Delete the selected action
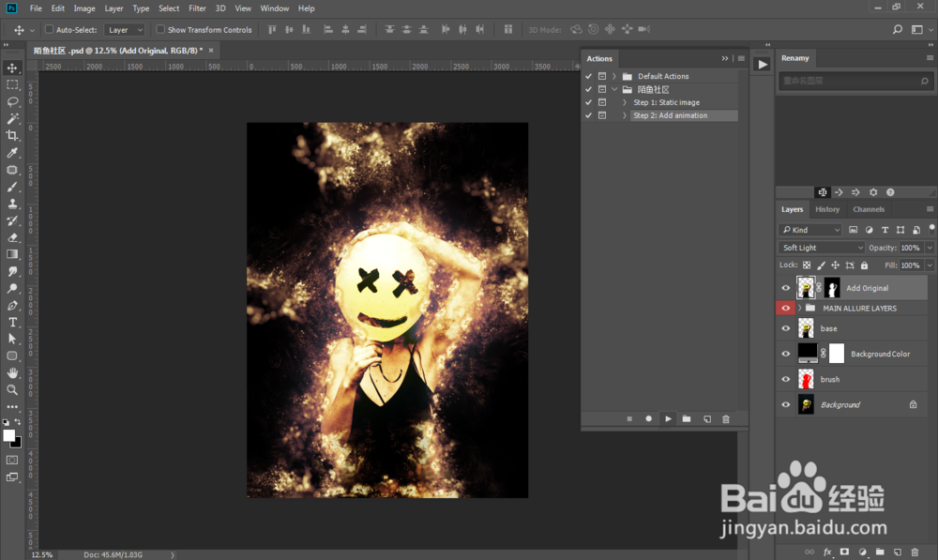 [x=726, y=418]
